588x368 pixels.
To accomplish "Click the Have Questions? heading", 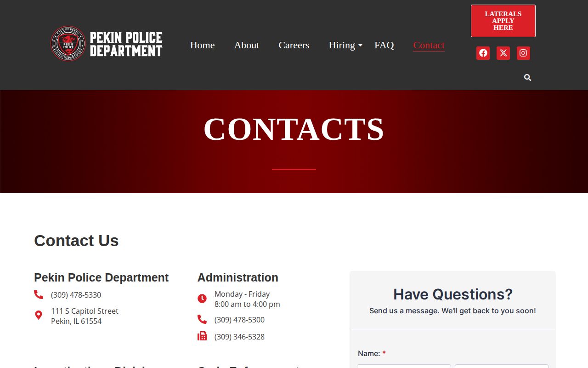I will coord(453,294).
